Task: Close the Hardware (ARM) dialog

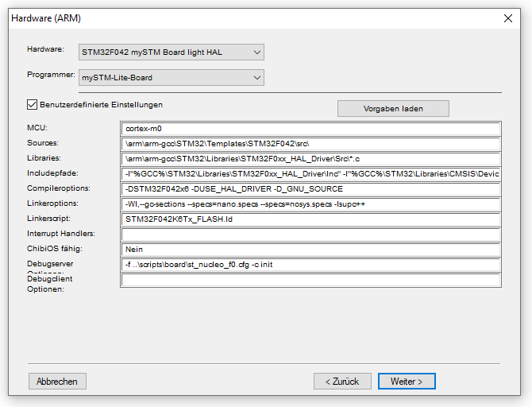Action: (507, 17)
